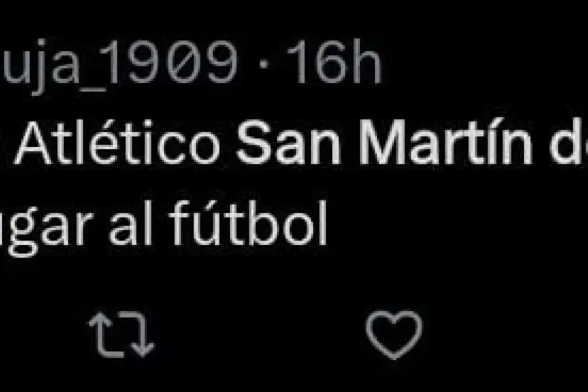588x392 pixels.
Task: Select the bold San Martín mention
Action: click(392, 144)
